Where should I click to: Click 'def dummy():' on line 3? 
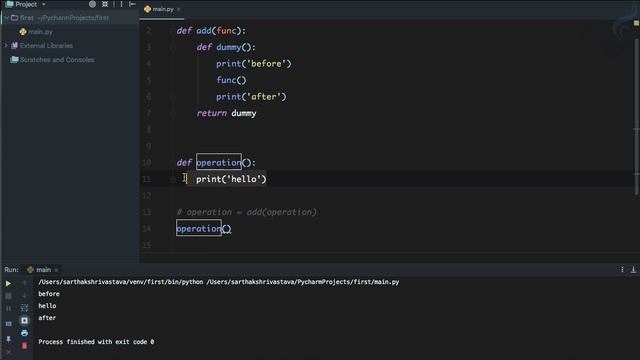coord(226,47)
